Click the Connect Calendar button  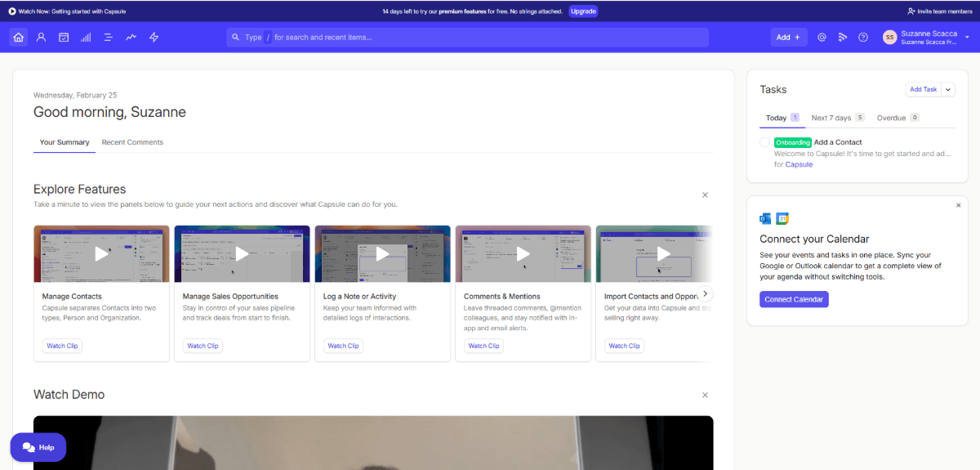click(x=794, y=299)
